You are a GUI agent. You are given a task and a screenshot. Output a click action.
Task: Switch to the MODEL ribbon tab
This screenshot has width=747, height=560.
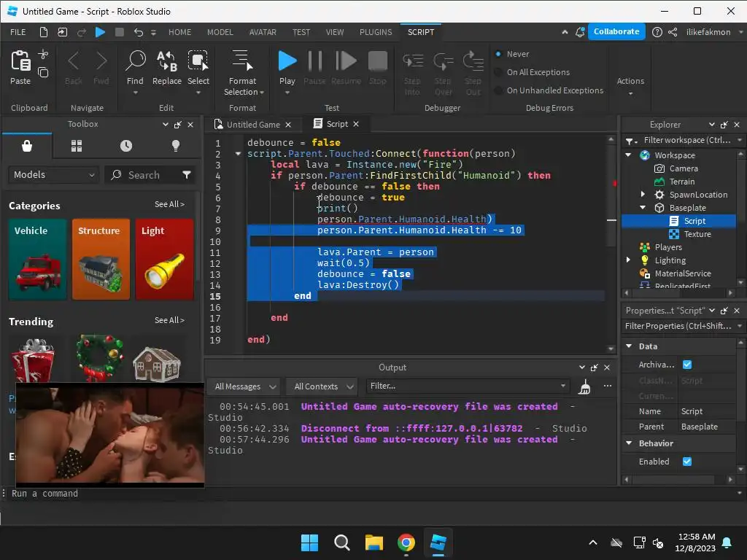coord(220,32)
